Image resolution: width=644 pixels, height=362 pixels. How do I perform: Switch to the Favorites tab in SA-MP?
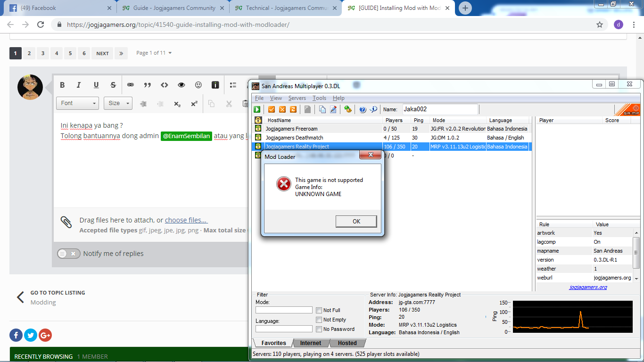274,343
